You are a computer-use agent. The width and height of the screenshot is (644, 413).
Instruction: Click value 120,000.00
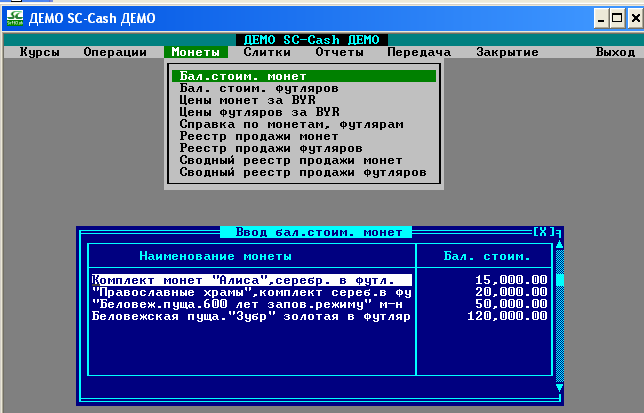[x=507, y=316]
